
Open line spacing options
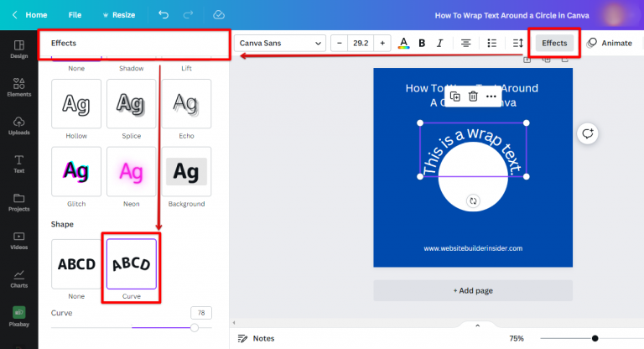(x=517, y=43)
